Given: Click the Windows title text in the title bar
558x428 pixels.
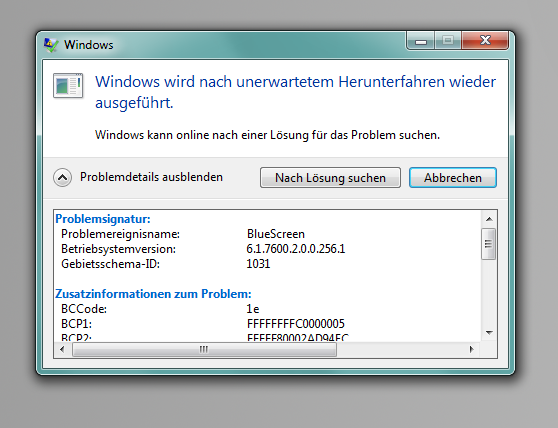Looking at the screenshot, I should point(89,45).
